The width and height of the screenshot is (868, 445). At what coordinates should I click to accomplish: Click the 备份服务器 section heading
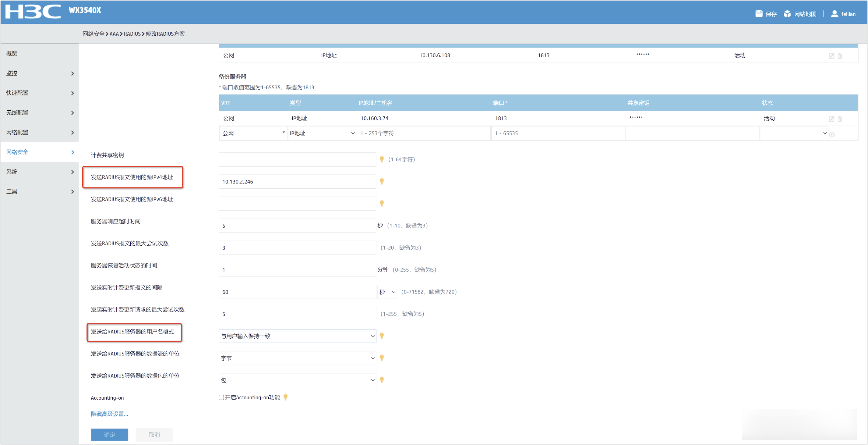pos(232,77)
